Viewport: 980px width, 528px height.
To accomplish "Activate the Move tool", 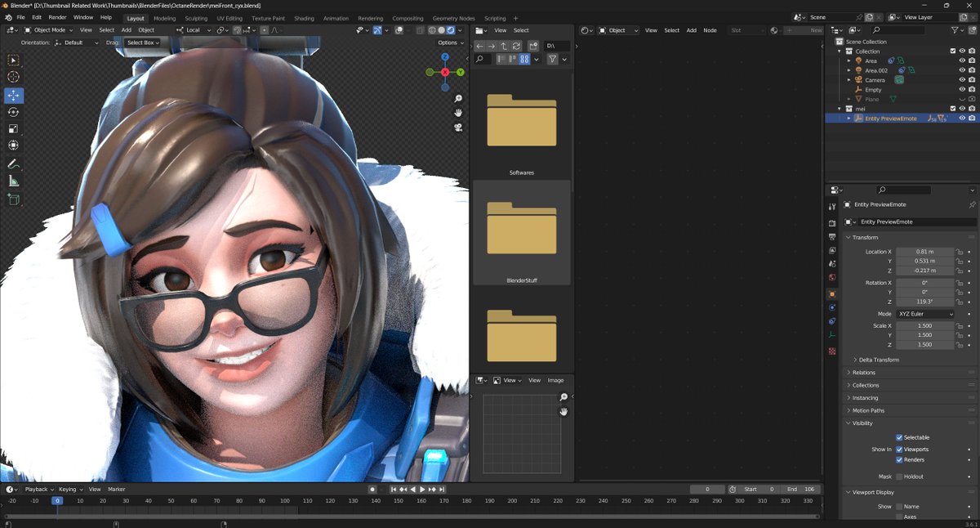I will coord(14,95).
